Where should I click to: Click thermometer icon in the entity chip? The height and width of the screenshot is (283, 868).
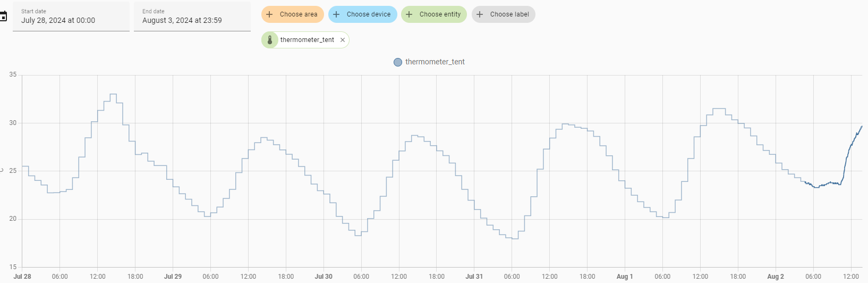(x=270, y=40)
